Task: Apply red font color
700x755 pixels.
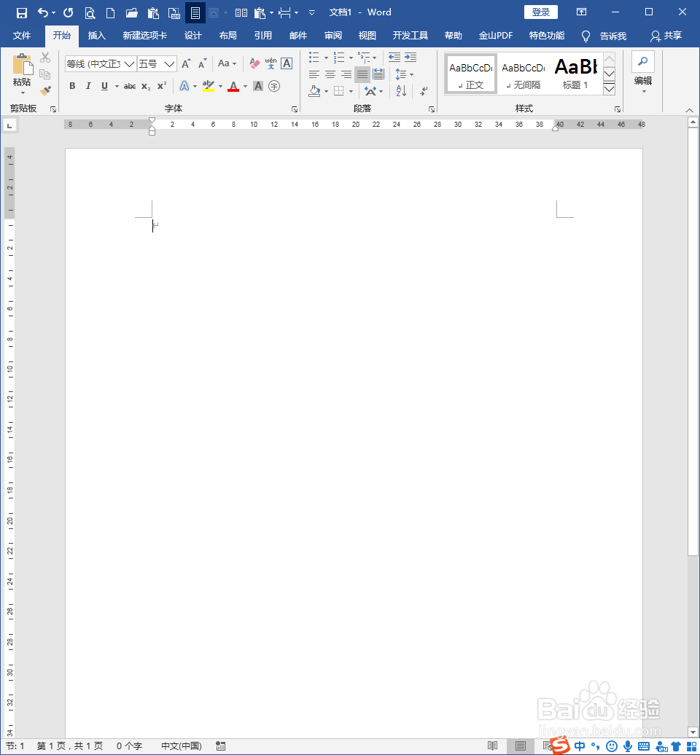Action: [233, 86]
